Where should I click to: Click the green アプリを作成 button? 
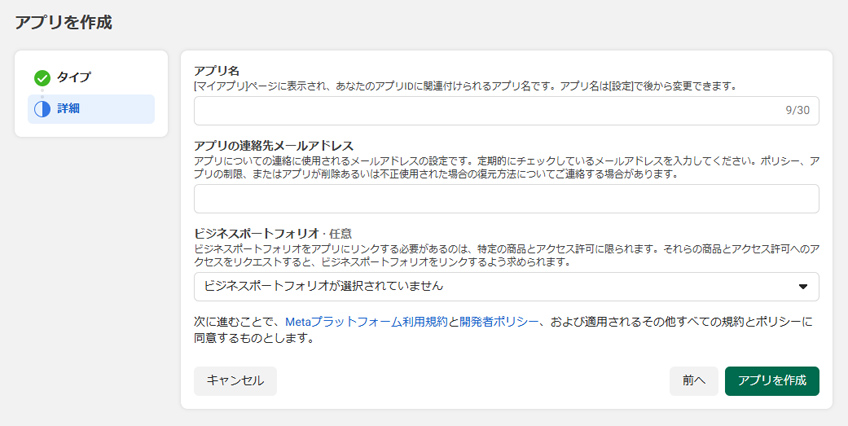pyautogui.click(x=771, y=381)
